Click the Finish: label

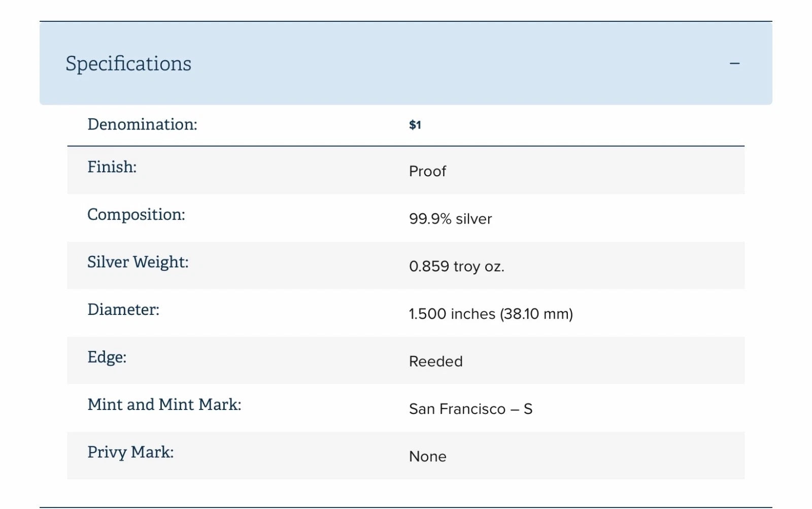112,167
